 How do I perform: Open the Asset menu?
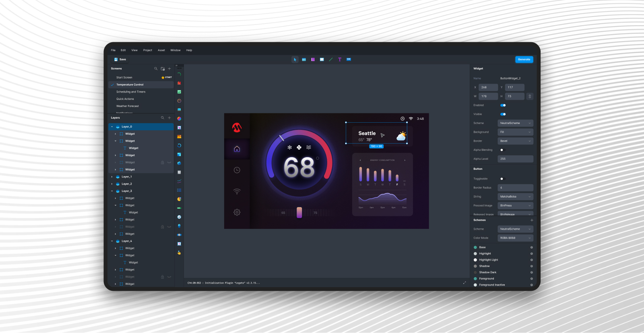pos(161,50)
